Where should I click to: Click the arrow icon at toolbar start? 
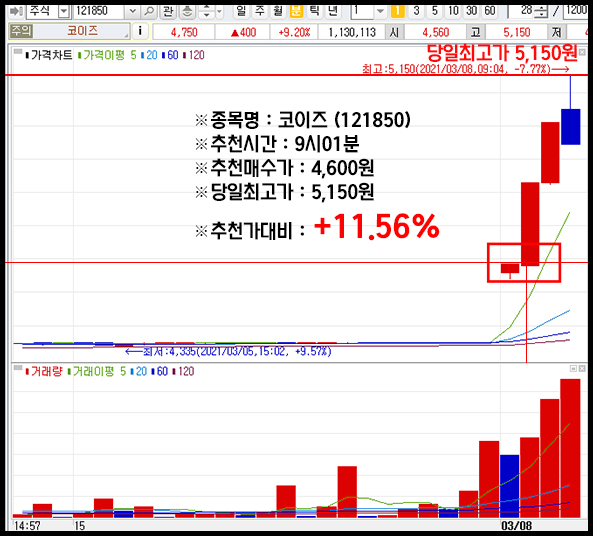pyautogui.click(x=16, y=11)
